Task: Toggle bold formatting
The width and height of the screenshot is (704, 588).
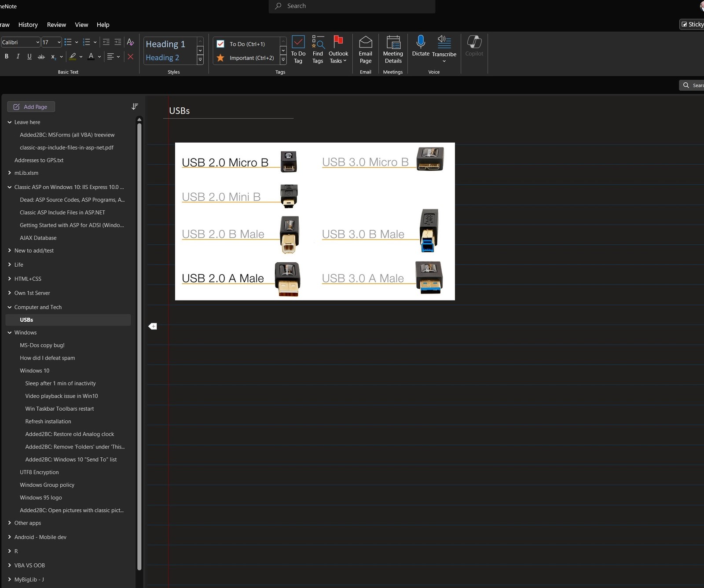Action: click(7, 56)
